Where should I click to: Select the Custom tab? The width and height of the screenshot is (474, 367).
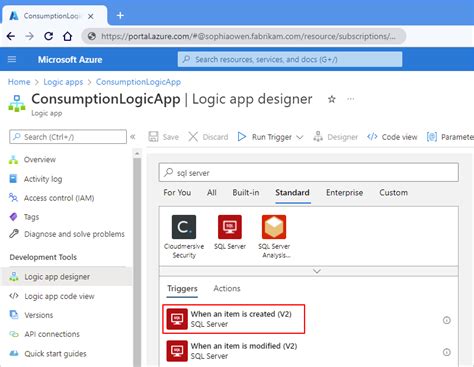click(x=393, y=193)
